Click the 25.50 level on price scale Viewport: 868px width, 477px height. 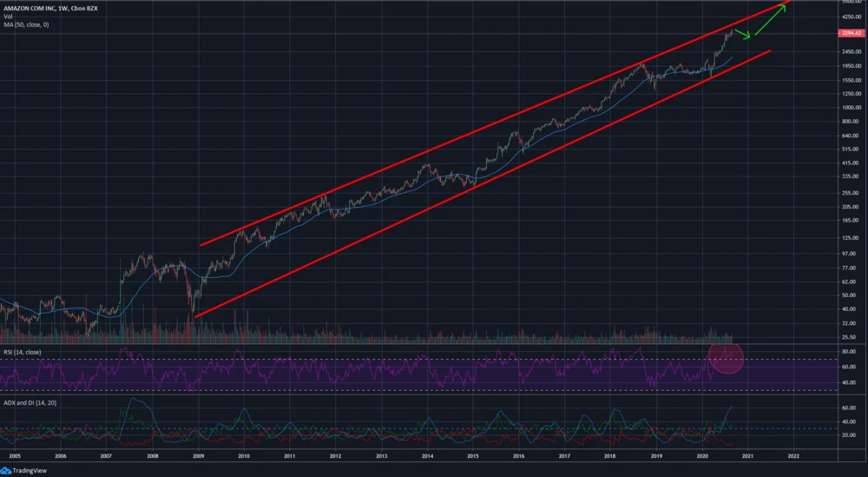pyautogui.click(x=850, y=336)
